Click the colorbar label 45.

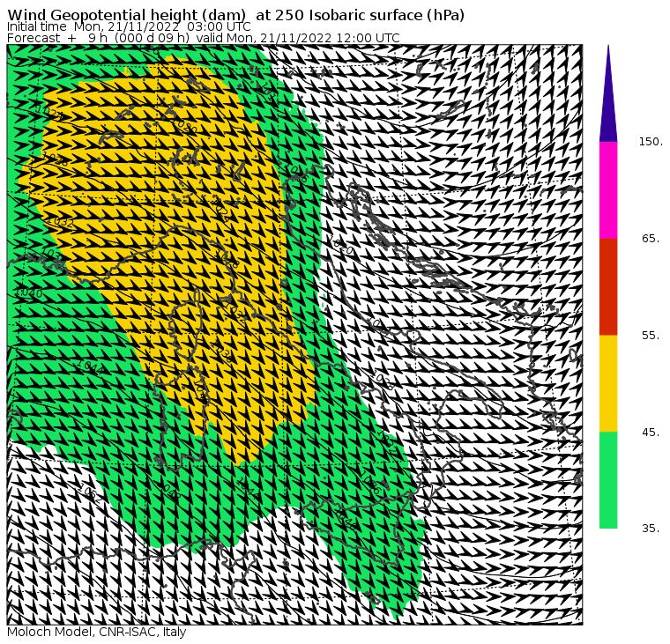point(651,433)
